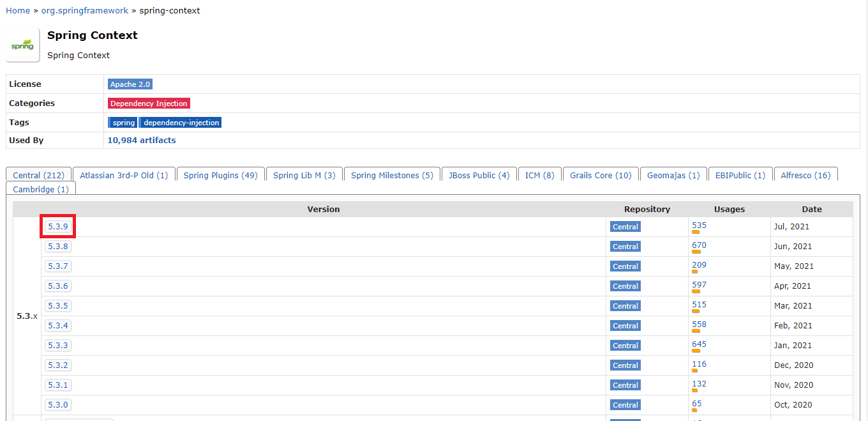The width and height of the screenshot is (868, 421).
Task: Click the spring tag
Action: [123, 123]
